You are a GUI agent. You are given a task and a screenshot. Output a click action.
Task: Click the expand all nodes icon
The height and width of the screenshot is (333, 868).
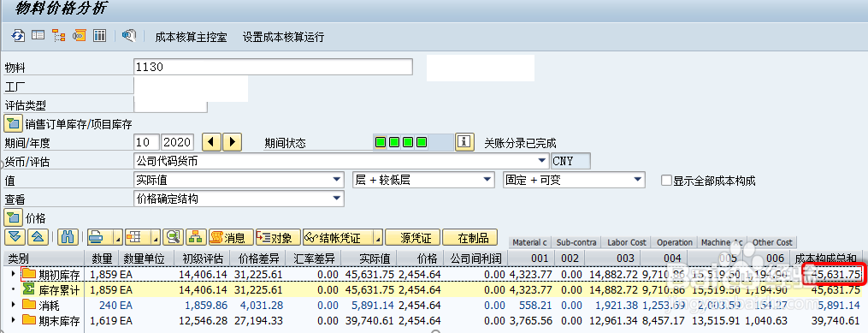[15, 237]
